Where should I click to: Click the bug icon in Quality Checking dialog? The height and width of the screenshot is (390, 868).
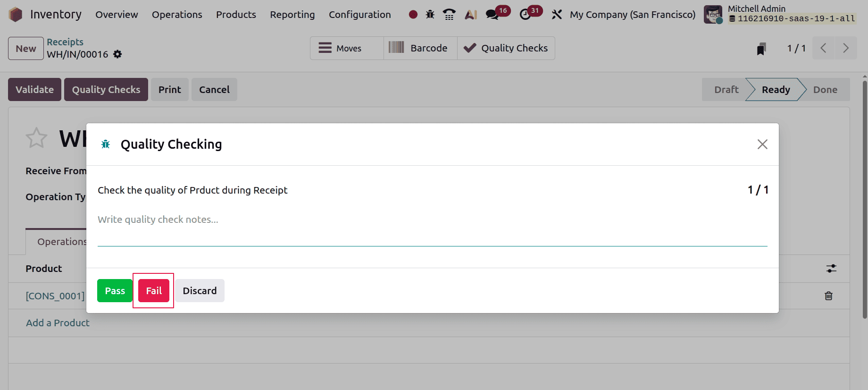[106, 144]
